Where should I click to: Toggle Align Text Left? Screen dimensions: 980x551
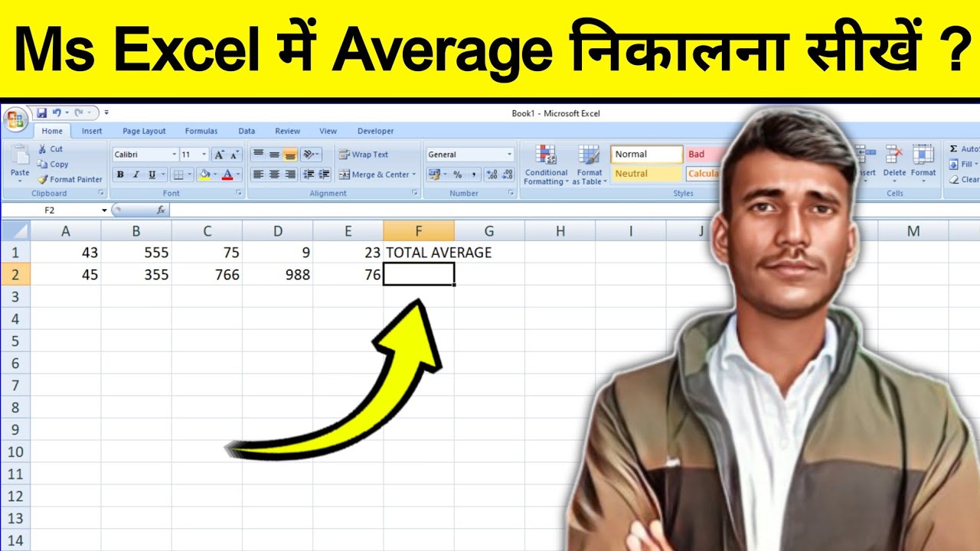click(258, 174)
